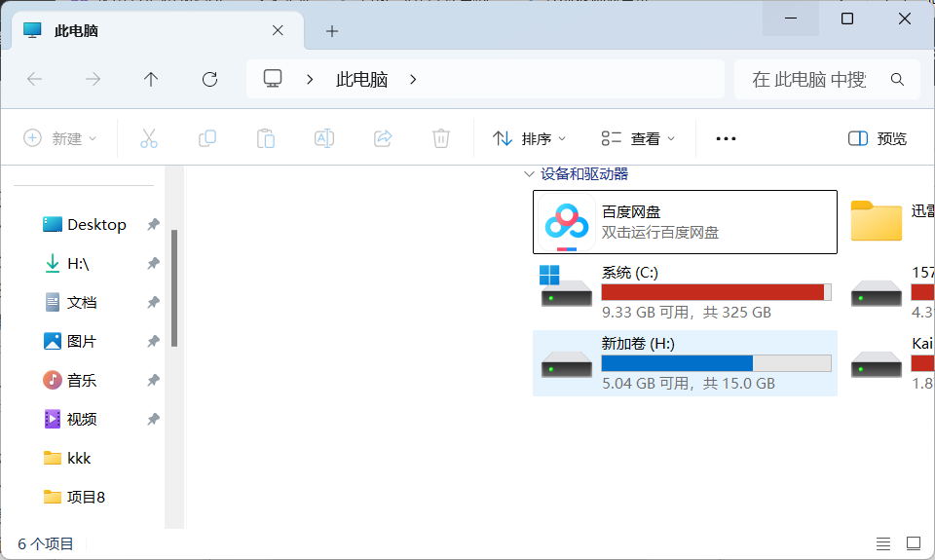This screenshot has width=935, height=560.
Task: Select the partially visible Kai drive
Action: click(892, 364)
